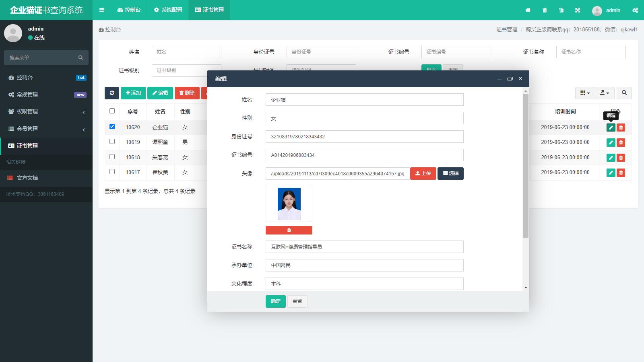644x362 pixels.
Task: Expand the 权限管理 sidebar menu
Action: click(46, 111)
